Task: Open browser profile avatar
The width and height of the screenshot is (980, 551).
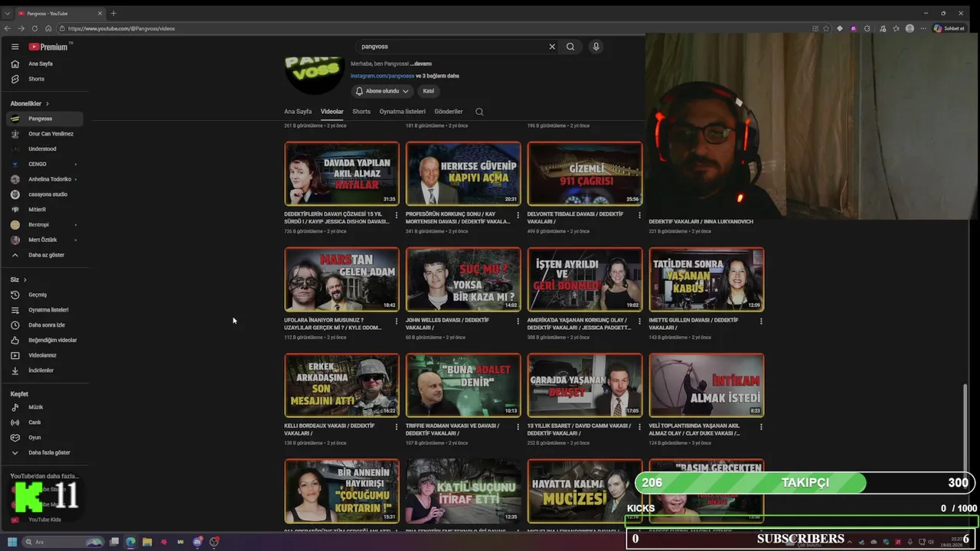Action: pos(910,28)
